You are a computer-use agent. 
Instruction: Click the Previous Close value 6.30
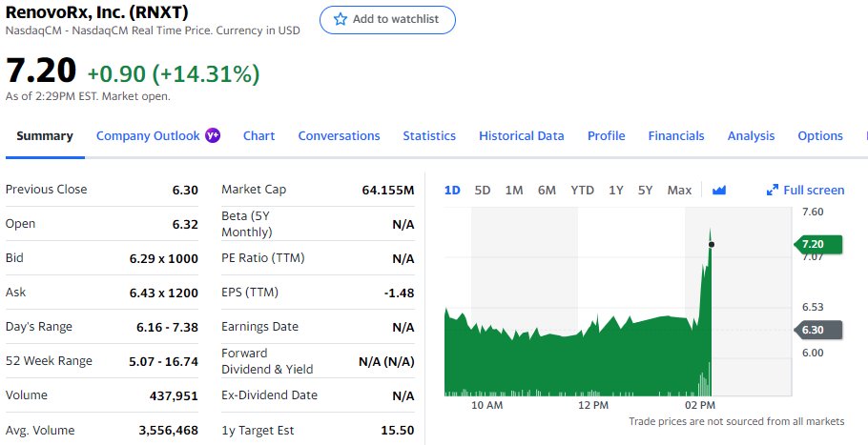(185, 191)
